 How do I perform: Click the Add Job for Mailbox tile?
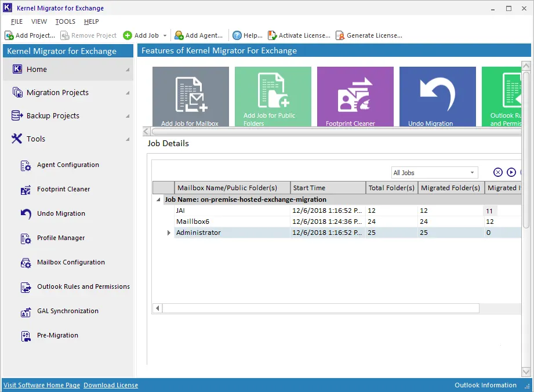[x=191, y=97]
